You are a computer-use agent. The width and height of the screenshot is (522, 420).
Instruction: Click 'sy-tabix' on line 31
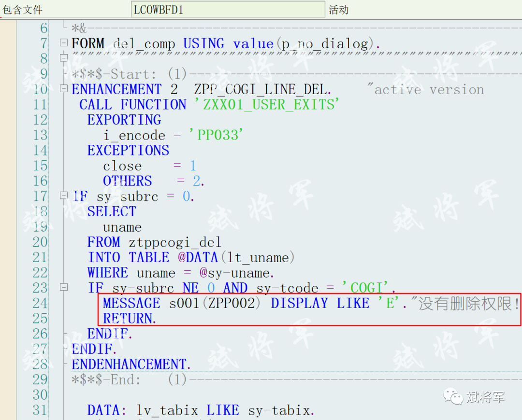[x=279, y=410]
